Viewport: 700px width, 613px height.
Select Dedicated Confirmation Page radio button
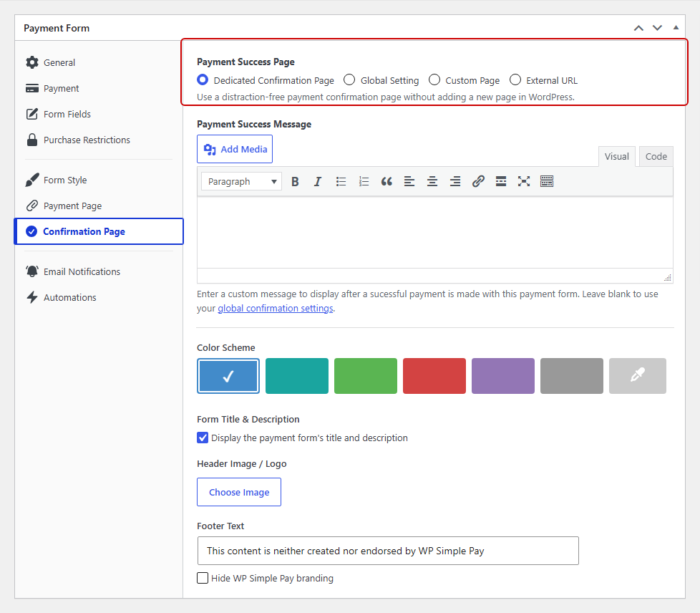(203, 80)
